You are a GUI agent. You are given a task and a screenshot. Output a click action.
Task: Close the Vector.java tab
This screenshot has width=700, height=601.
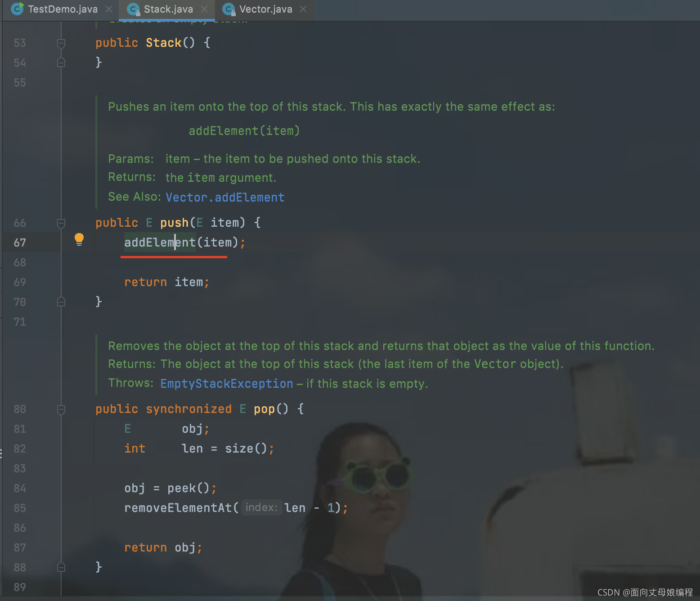tap(303, 9)
